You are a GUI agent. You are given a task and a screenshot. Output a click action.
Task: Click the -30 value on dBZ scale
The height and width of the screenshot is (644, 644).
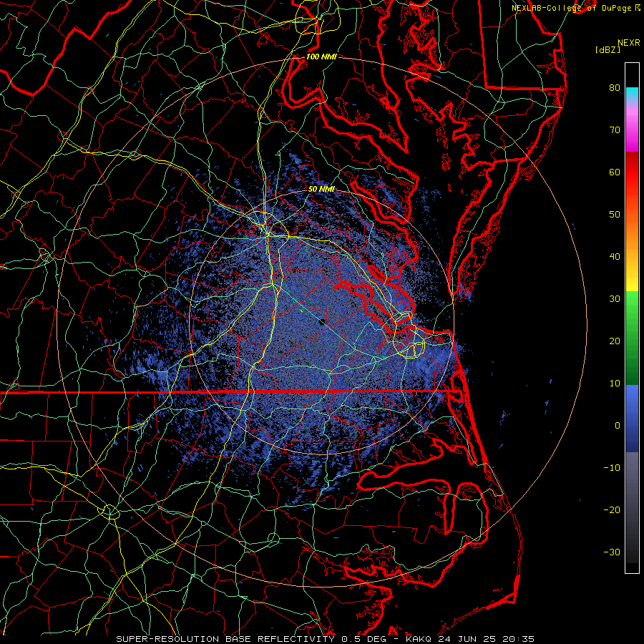612,552
